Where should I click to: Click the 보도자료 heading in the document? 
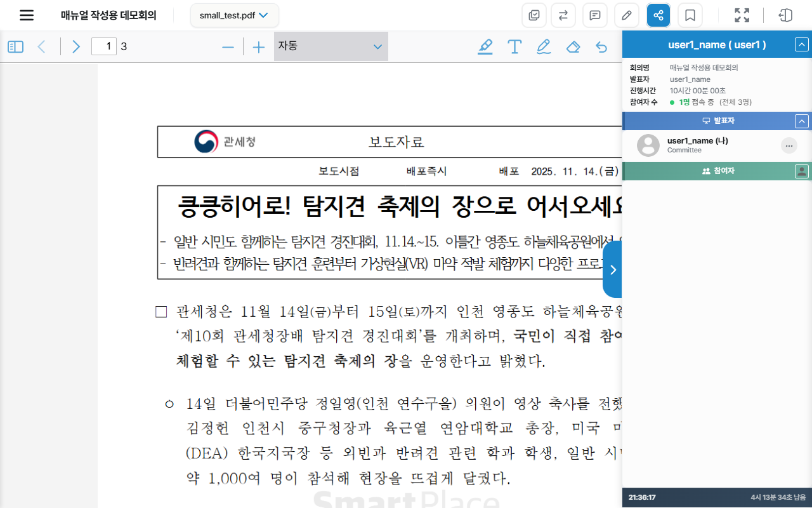coord(396,142)
